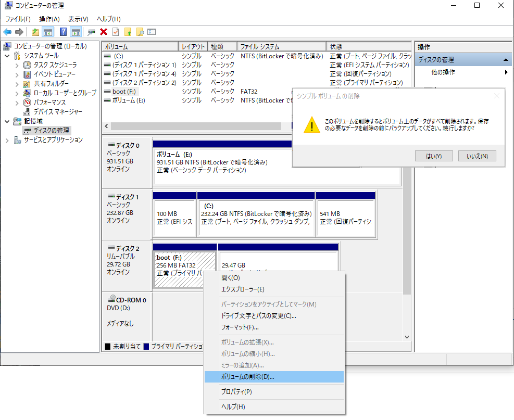This screenshot has width=514, height=420.
Task: Choose フォーマット(F)... in the context menu
Action: [x=240, y=327]
